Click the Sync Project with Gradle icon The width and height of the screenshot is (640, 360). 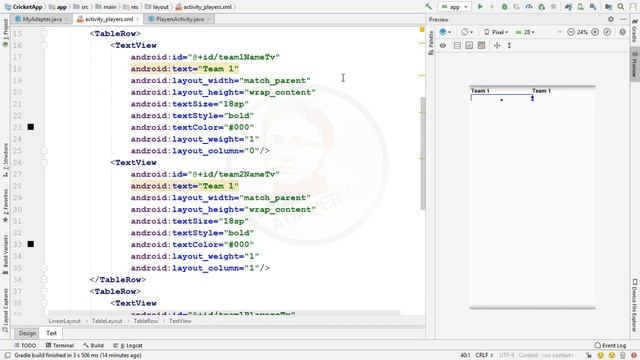tap(568, 7)
